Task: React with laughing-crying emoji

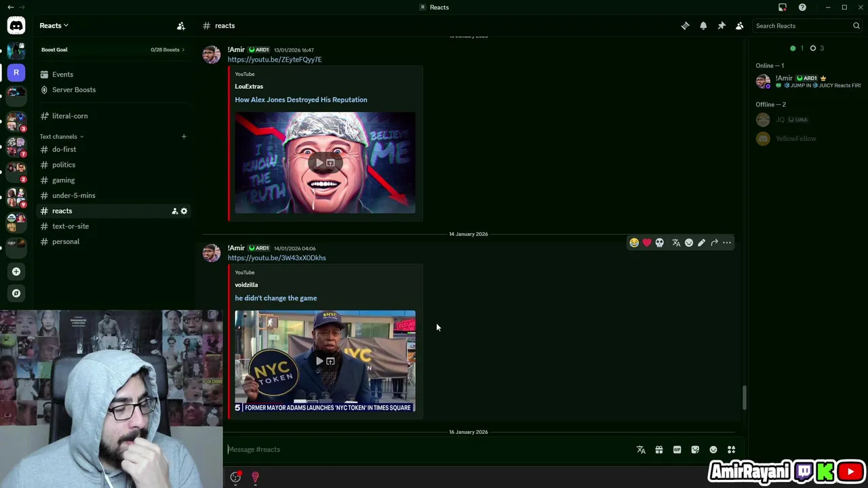Action: pos(634,243)
